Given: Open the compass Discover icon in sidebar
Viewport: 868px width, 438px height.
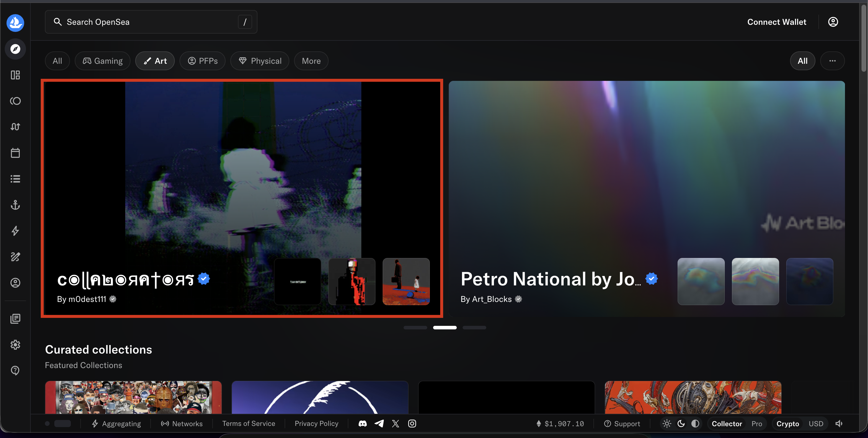Looking at the screenshot, I should click(x=15, y=49).
